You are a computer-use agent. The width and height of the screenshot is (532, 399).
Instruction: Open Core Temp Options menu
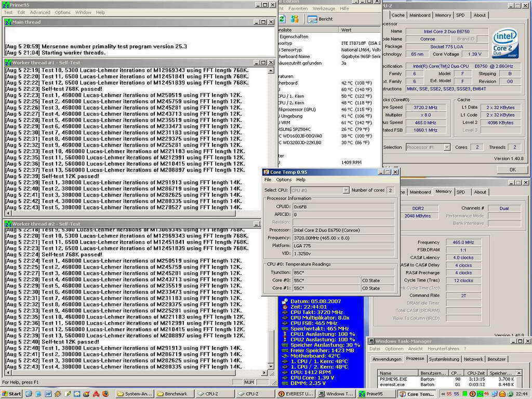284,180
